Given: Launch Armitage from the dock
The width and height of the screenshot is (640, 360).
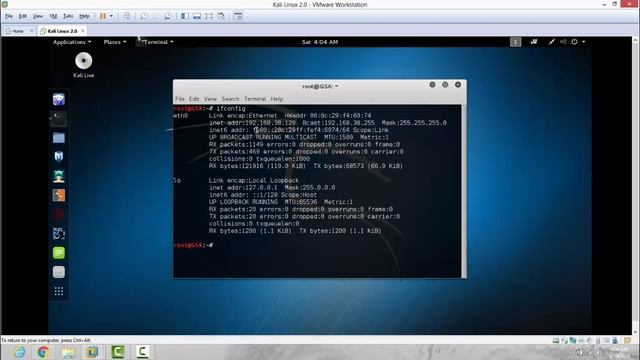Looking at the screenshot, I should pos(59,176).
